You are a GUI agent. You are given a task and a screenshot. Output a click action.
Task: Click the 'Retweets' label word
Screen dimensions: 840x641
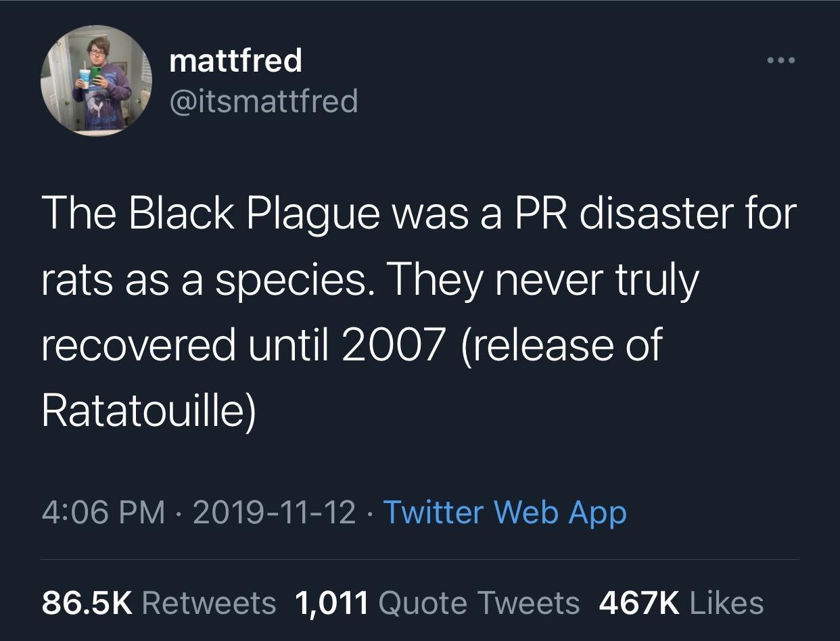(x=210, y=602)
